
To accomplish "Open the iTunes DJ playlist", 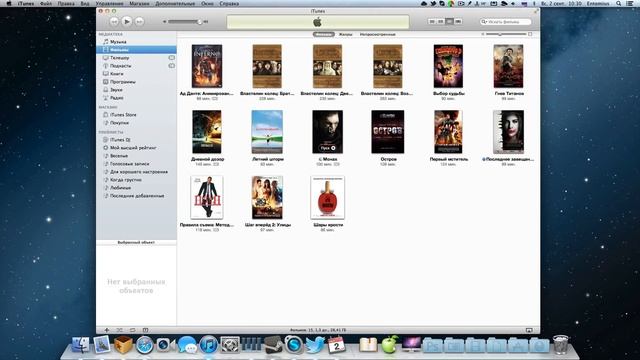I will pos(120,140).
